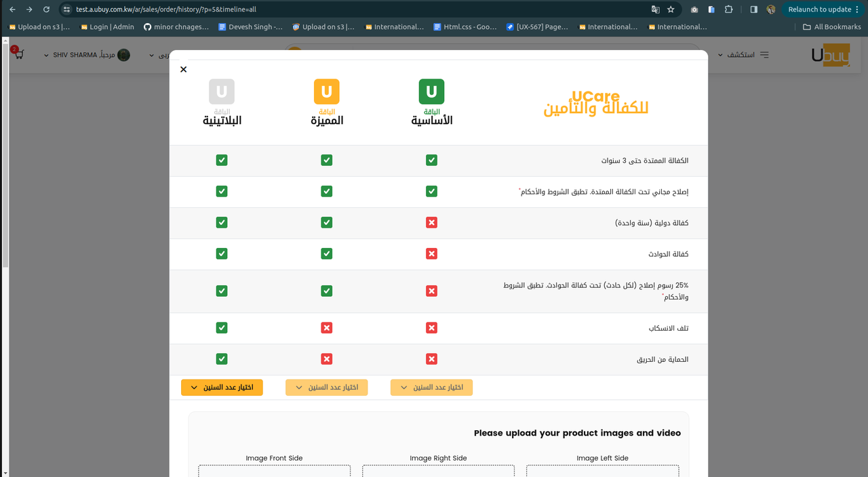
Task: Click the Image Left Side upload box
Action: (x=602, y=470)
